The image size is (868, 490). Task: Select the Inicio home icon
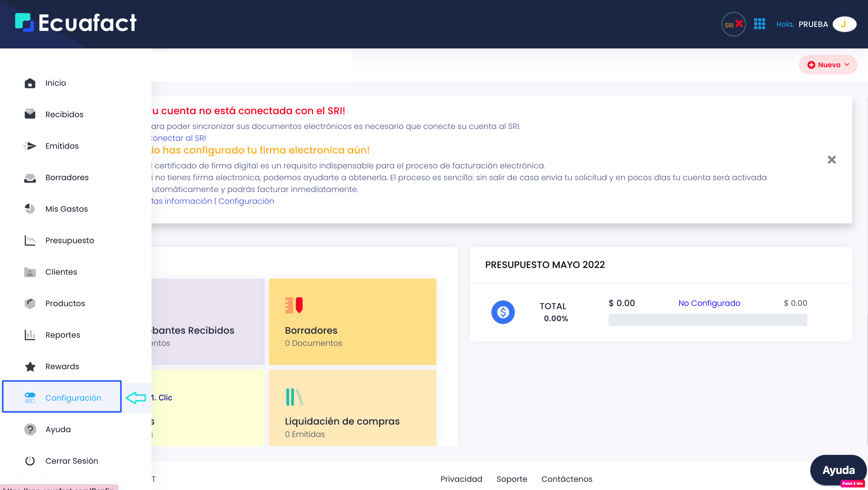pos(30,83)
